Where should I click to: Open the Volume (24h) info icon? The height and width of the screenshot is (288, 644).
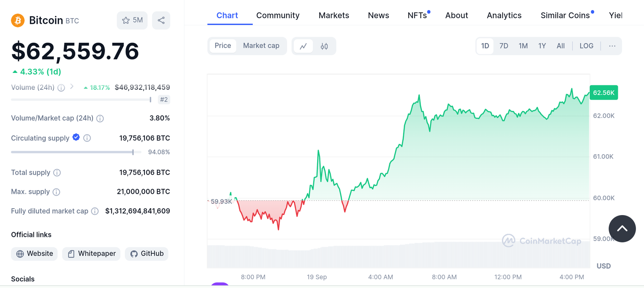coord(61,88)
